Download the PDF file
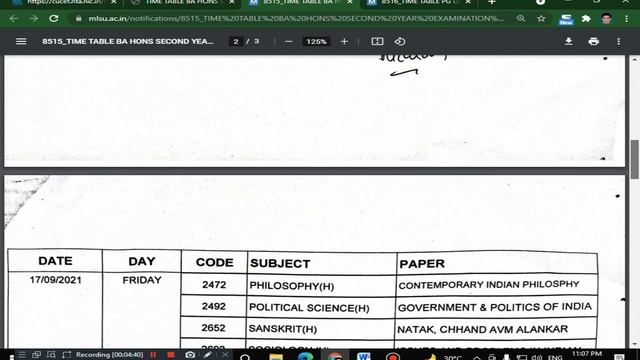Image resolution: width=640 pixels, height=360 pixels. [569, 41]
